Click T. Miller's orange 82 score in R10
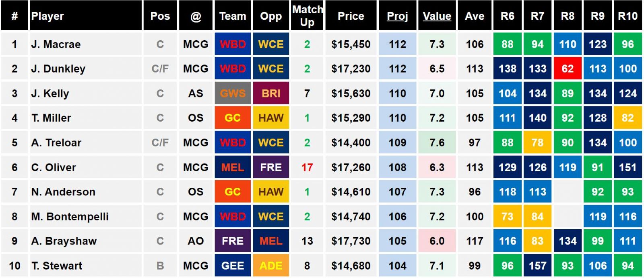This screenshot has width=644, height=278. pos(627,118)
